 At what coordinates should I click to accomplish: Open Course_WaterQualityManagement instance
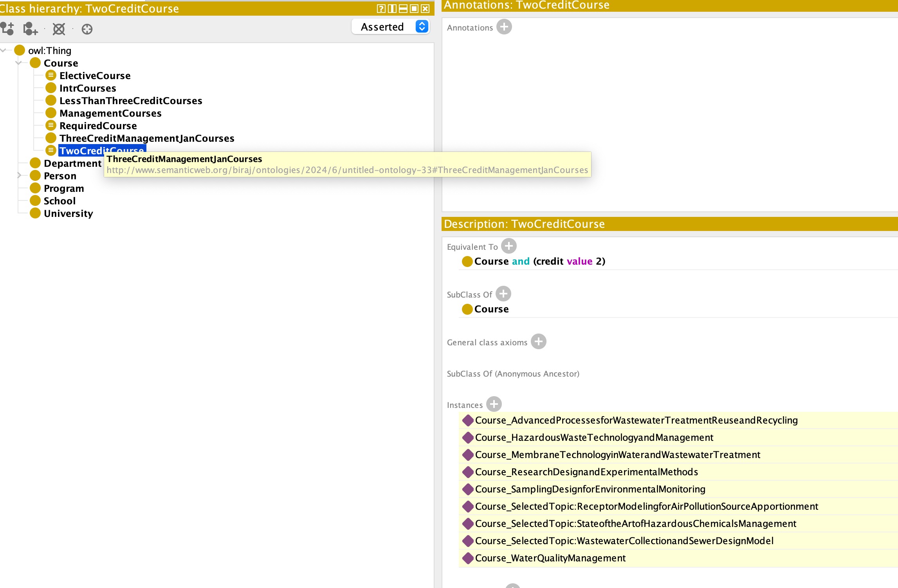pyautogui.click(x=550, y=558)
